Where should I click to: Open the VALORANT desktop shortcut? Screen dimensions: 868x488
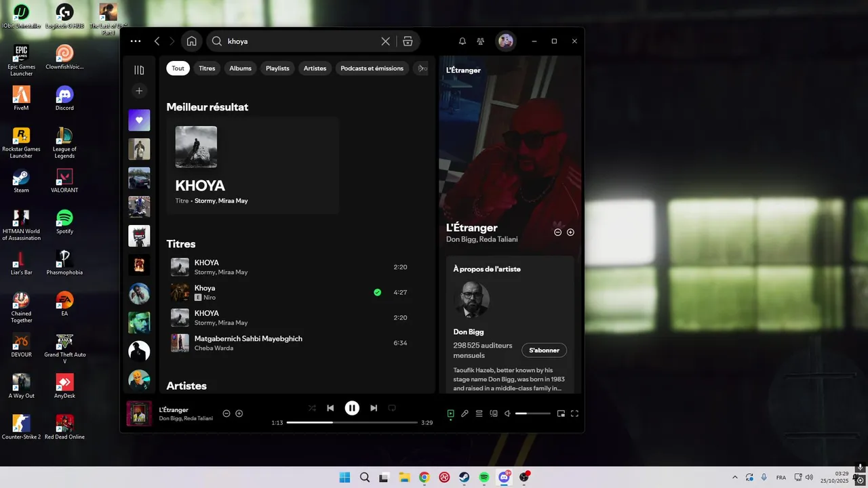(64, 180)
